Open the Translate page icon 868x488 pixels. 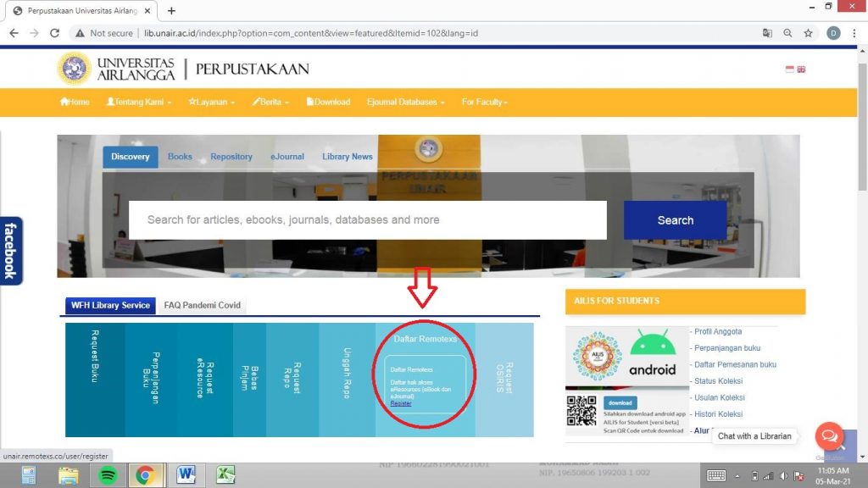pyautogui.click(x=767, y=33)
